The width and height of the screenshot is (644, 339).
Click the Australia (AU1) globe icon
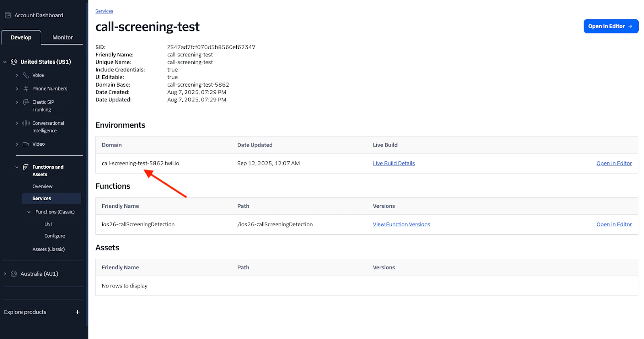(14, 274)
